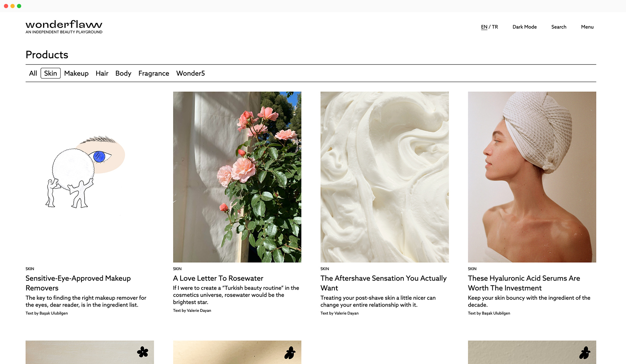Click the wonderflaw logo
Screen dimensions: 626x364
[64, 27]
